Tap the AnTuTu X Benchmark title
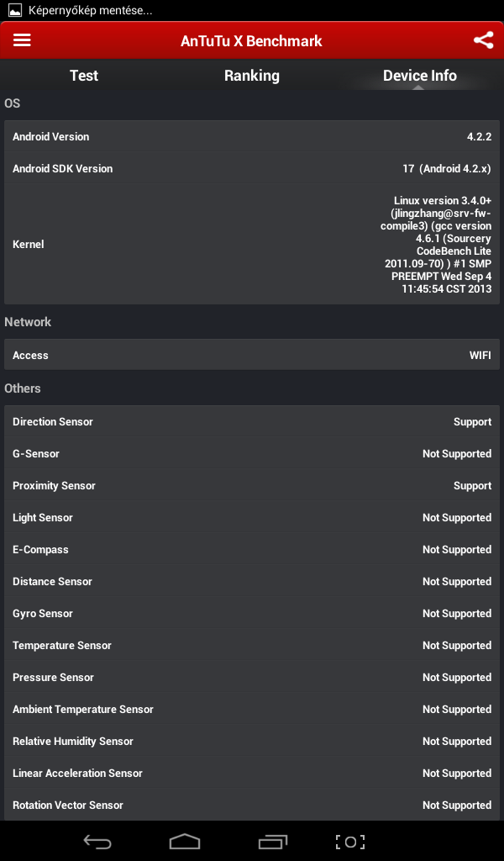This screenshot has height=861, width=504. tap(251, 41)
